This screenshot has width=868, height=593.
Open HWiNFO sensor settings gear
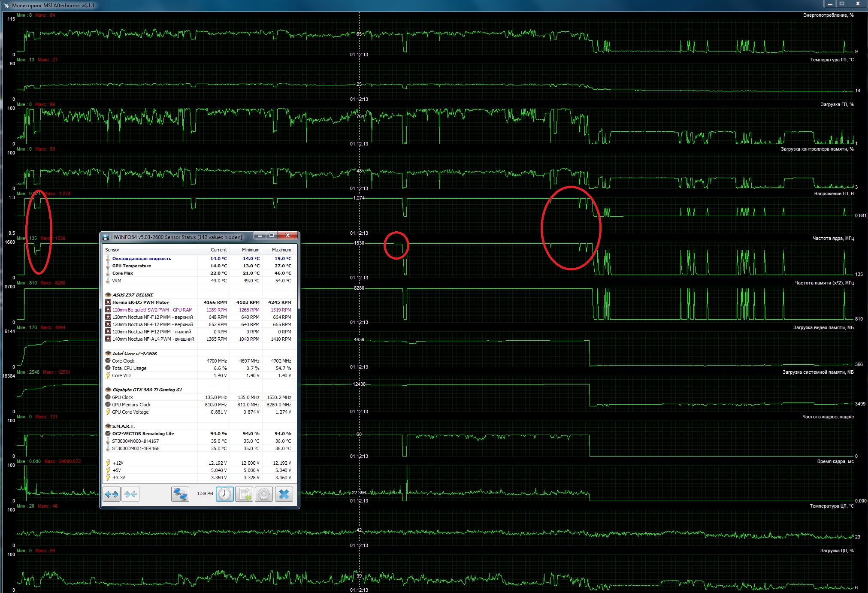coord(264,494)
